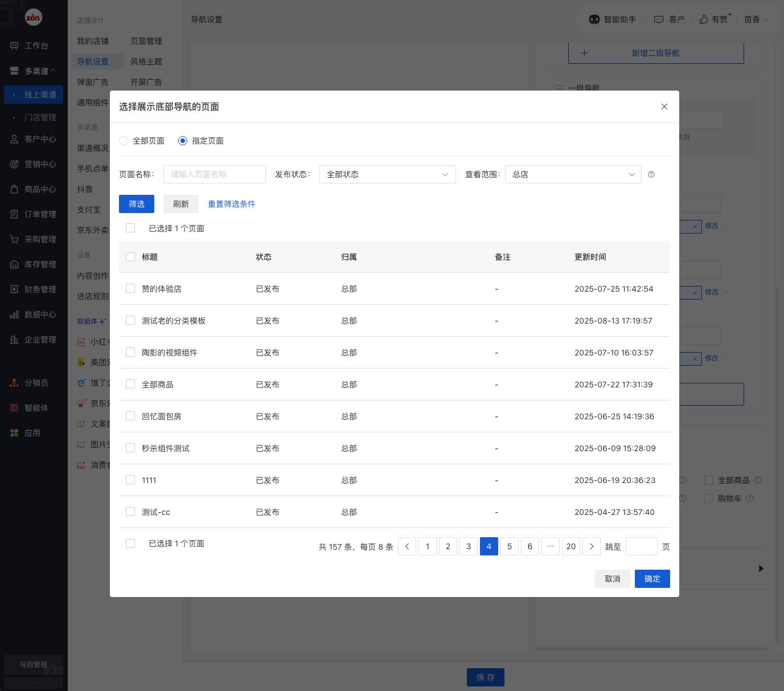Open 智能助手 assistant icon in header
This screenshot has height=691, width=784.
594,19
